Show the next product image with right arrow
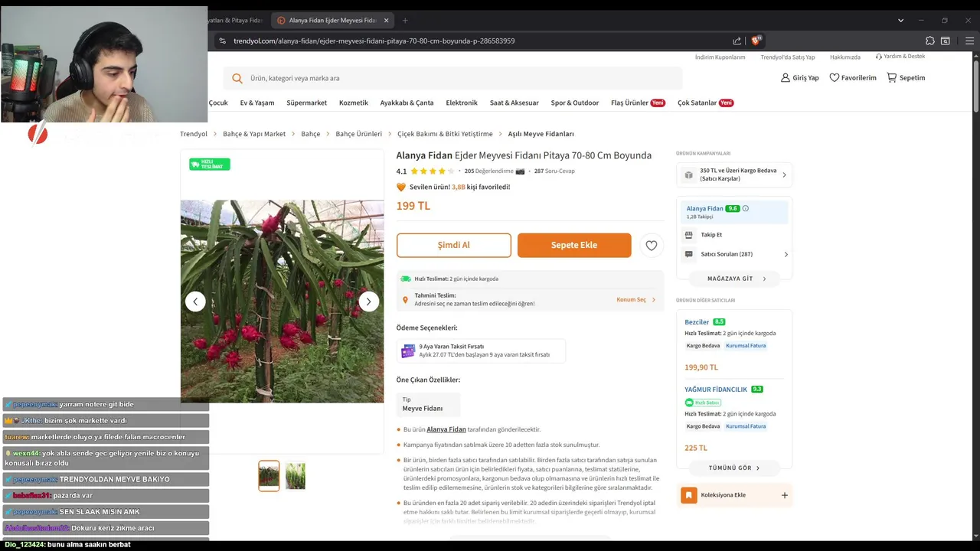 click(368, 302)
